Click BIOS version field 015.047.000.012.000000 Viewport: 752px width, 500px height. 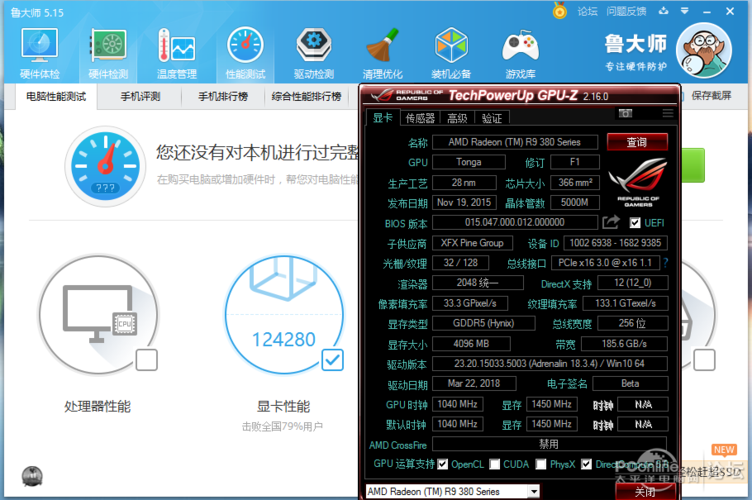(515, 222)
